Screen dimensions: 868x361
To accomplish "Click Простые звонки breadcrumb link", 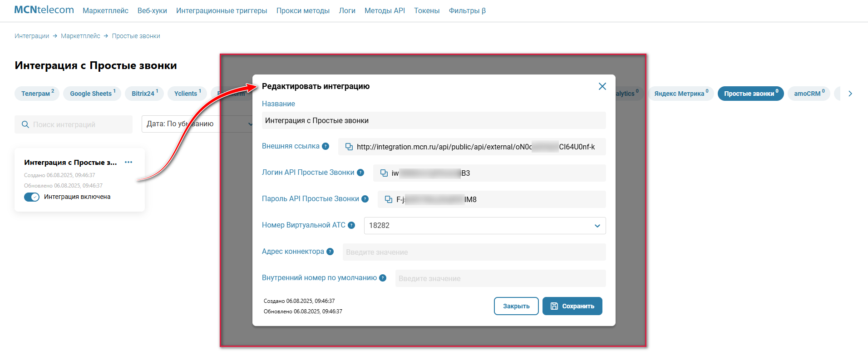I will point(136,36).
